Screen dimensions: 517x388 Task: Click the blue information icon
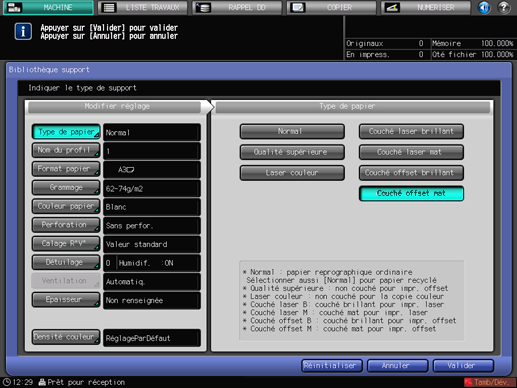(23, 32)
